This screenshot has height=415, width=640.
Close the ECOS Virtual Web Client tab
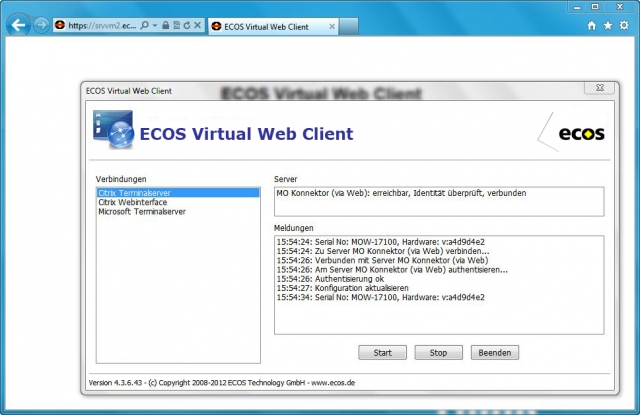(332, 27)
